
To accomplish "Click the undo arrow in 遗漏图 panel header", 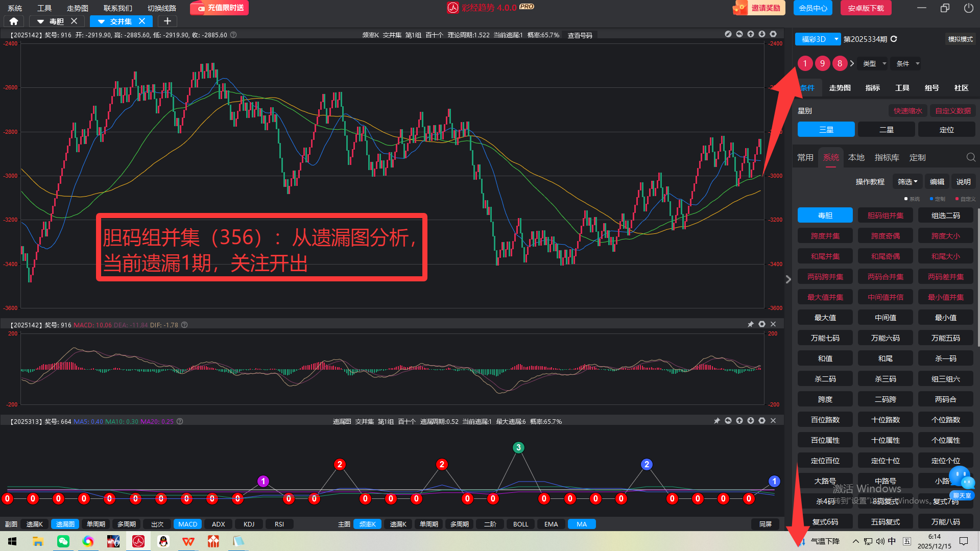I will tap(728, 421).
